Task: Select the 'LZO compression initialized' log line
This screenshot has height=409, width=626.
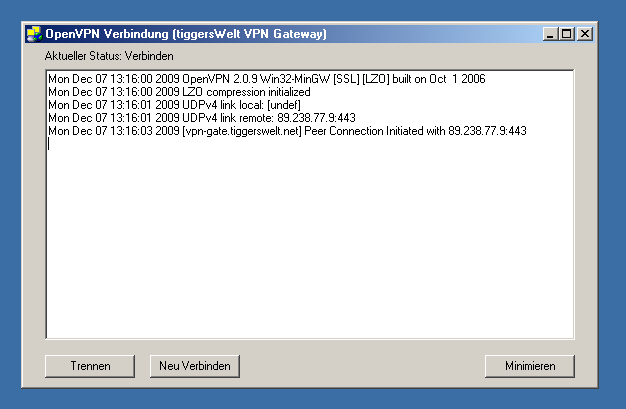Action: (x=179, y=92)
